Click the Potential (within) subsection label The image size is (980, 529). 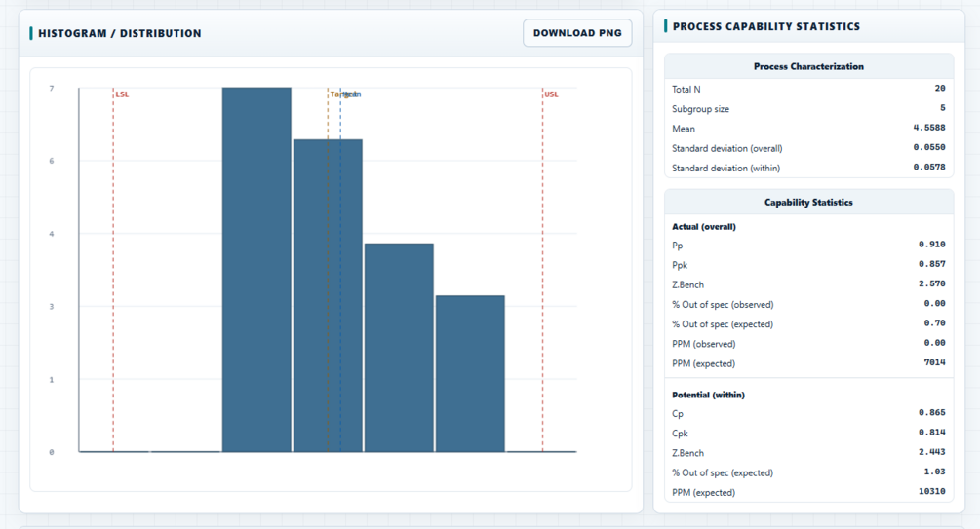[x=708, y=395]
